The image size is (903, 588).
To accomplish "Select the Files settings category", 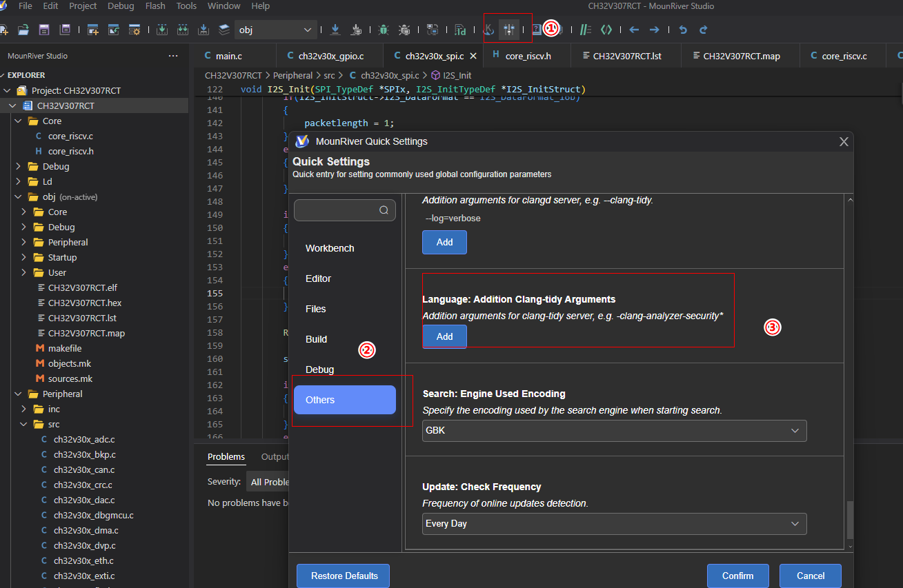I will click(345, 309).
